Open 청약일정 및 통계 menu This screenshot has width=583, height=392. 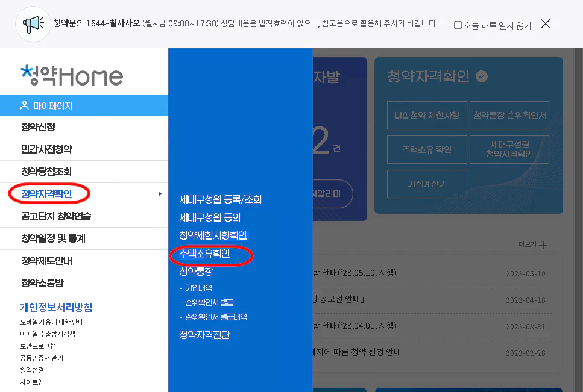tap(84, 238)
